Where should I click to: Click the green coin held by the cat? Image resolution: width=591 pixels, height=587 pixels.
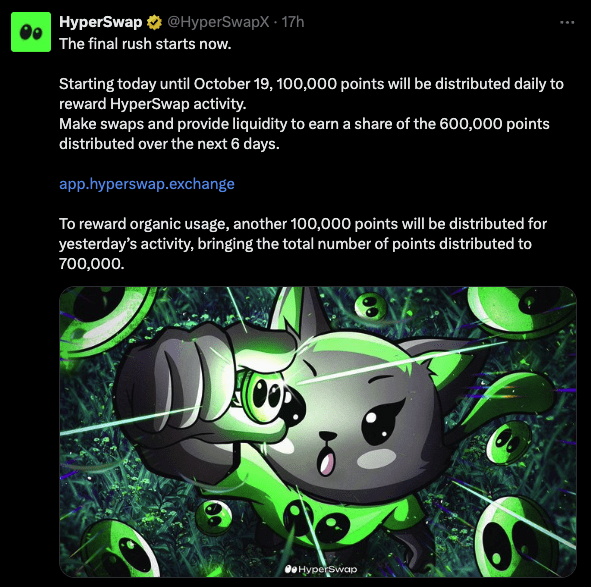pyautogui.click(x=266, y=394)
